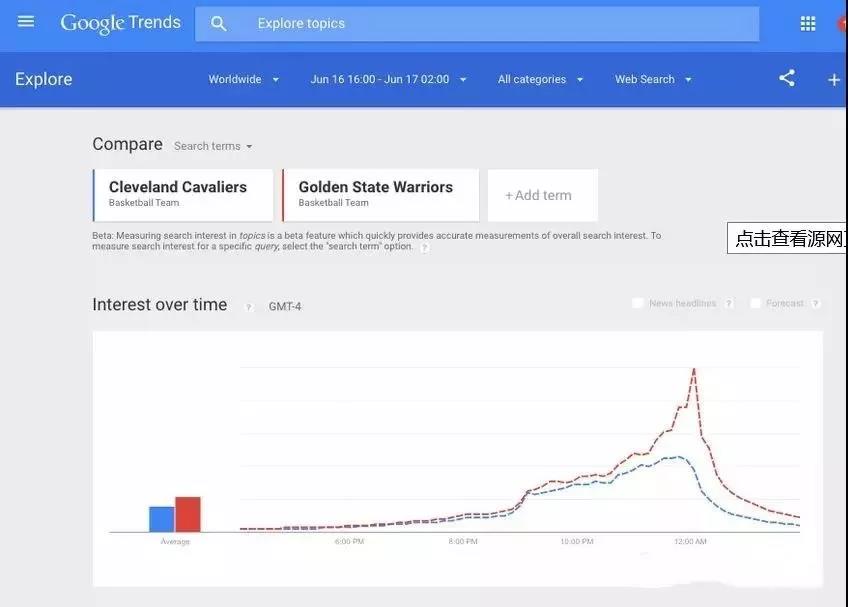The image size is (848, 607).
Task: Click the Add term button
Action: click(542, 196)
